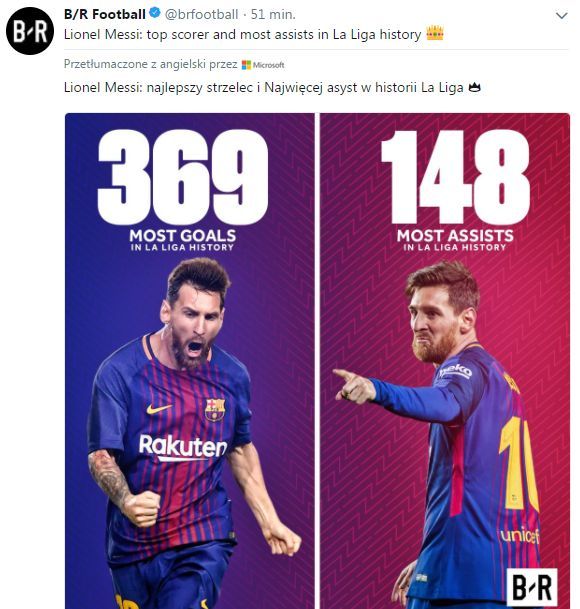Screen dimensions: 580x609
Task: Click the black crown emoji in translated text
Action: 474,87
